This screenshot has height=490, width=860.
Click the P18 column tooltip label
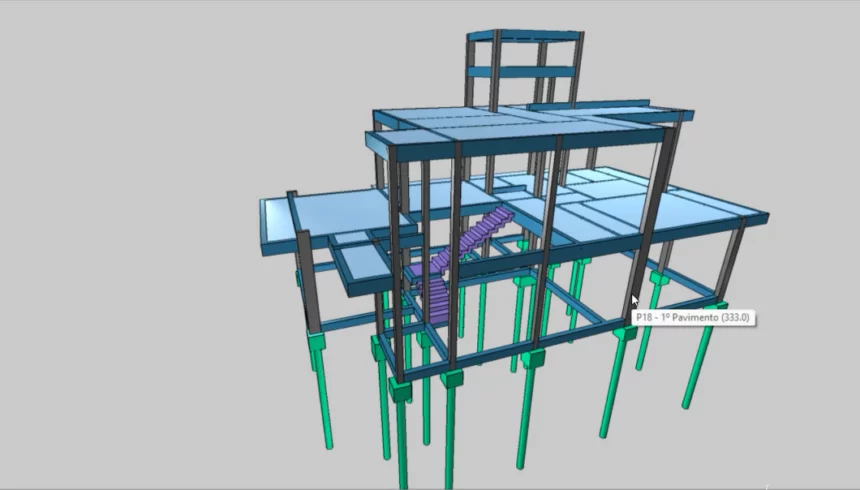(x=694, y=318)
